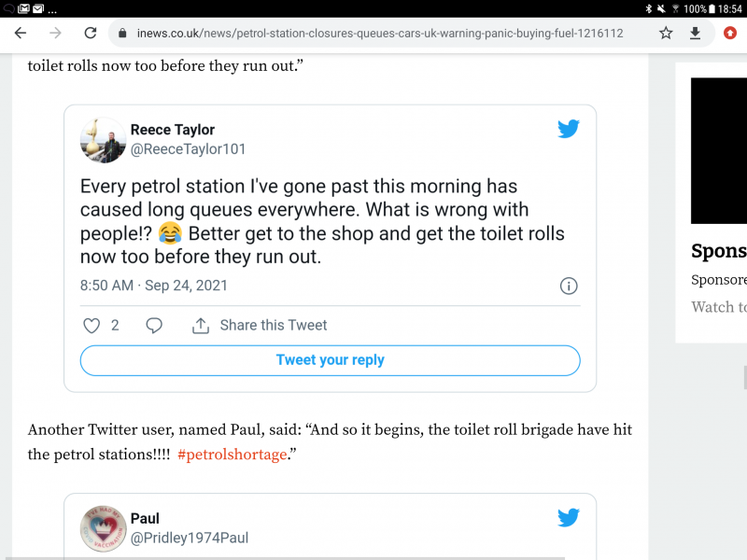747x560 pixels.
Task: Click Reece Taylor's profile avatar
Action: coord(103,140)
